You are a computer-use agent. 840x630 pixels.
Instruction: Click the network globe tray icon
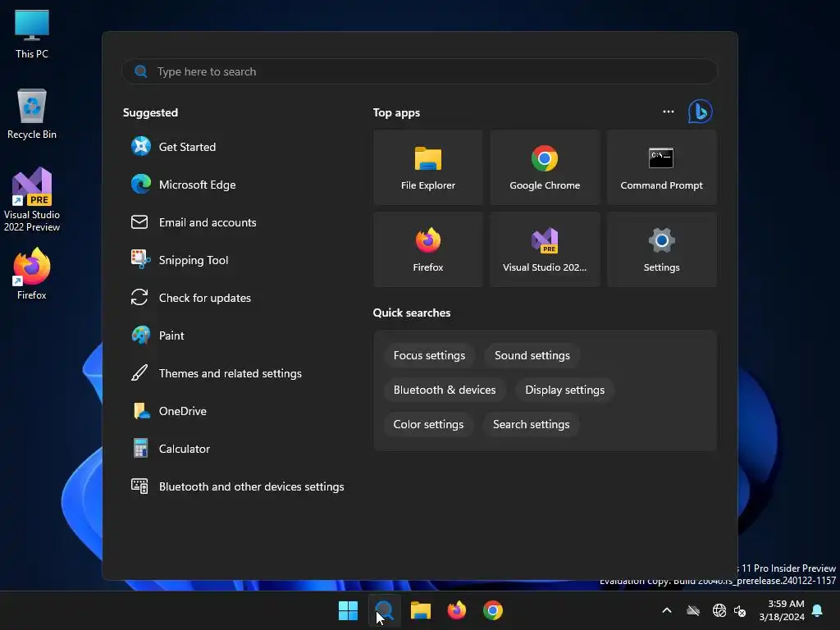(719, 610)
